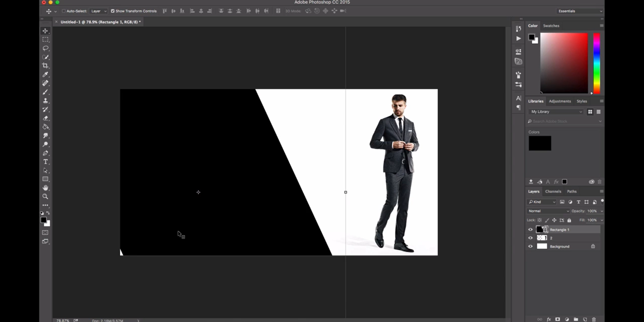Switch to the Channels tab
644x322 pixels.
(x=553, y=192)
